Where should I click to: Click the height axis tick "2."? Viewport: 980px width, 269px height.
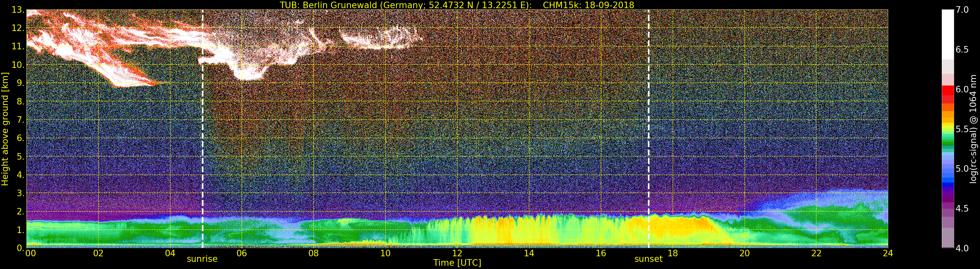click(20, 211)
